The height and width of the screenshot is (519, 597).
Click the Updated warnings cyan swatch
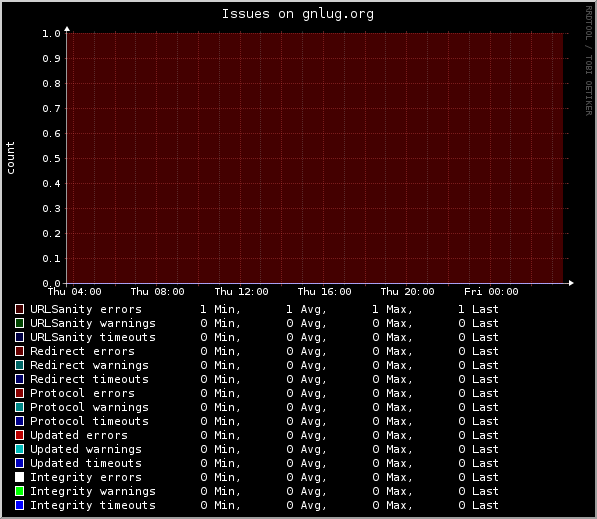[19, 449]
